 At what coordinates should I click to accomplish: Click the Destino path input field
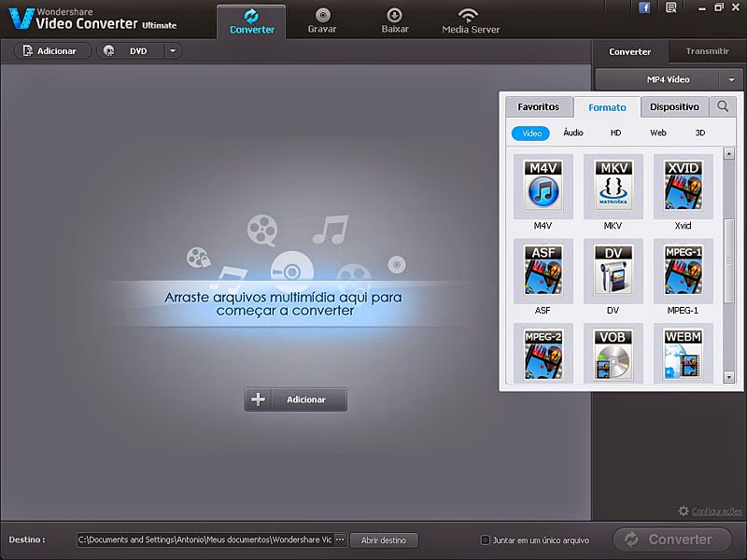[205, 539]
